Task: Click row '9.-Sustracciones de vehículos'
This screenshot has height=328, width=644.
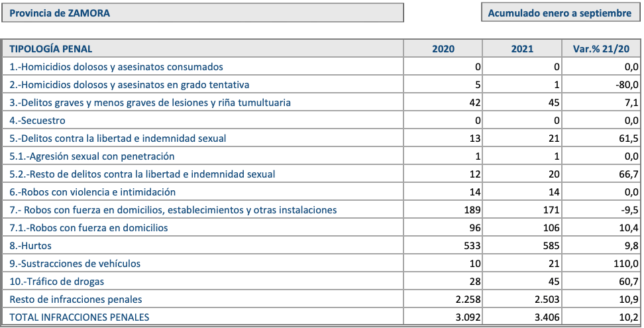Action: (x=321, y=264)
